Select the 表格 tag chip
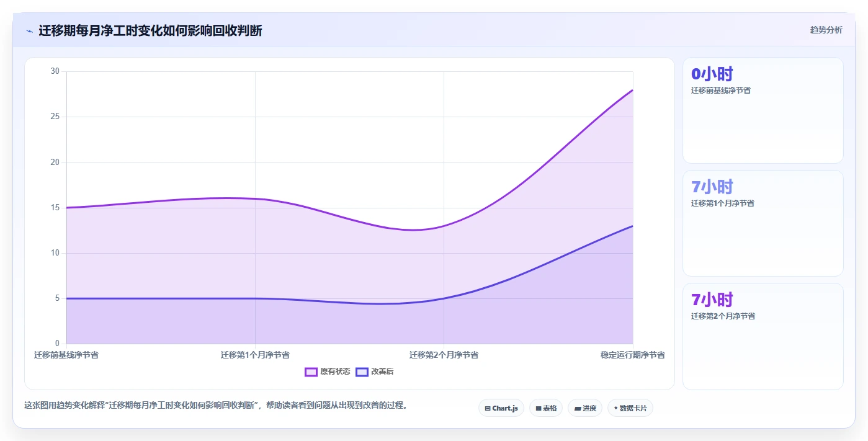This screenshot has height=441, width=868. 546,408
